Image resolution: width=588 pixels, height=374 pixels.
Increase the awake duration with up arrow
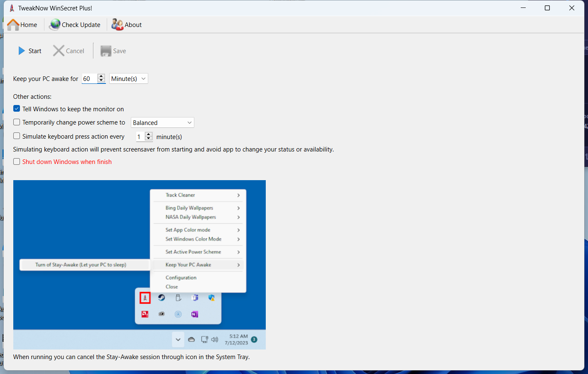click(101, 76)
